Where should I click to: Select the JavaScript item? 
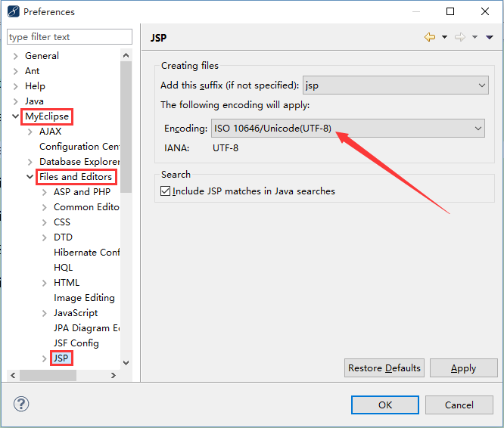click(x=76, y=313)
